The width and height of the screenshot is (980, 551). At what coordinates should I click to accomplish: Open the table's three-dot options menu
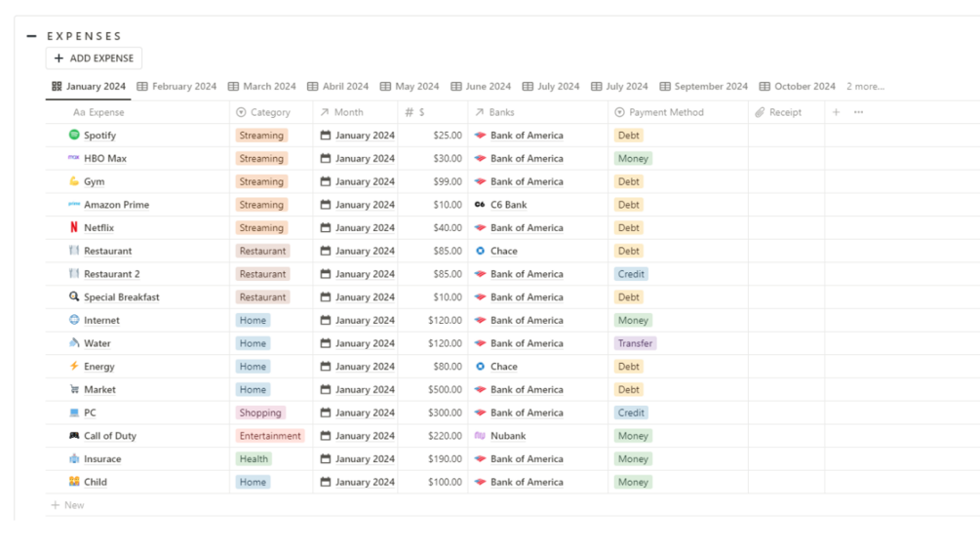point(859,112)
